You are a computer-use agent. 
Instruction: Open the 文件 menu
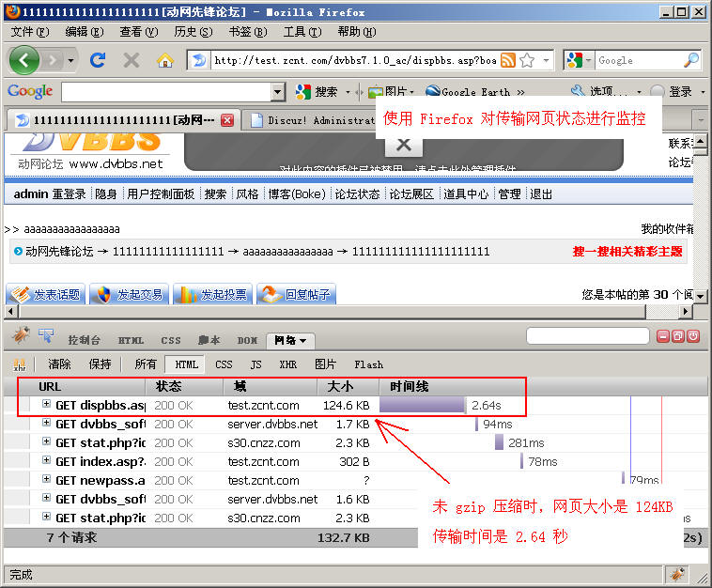click(x=30, y=32)
